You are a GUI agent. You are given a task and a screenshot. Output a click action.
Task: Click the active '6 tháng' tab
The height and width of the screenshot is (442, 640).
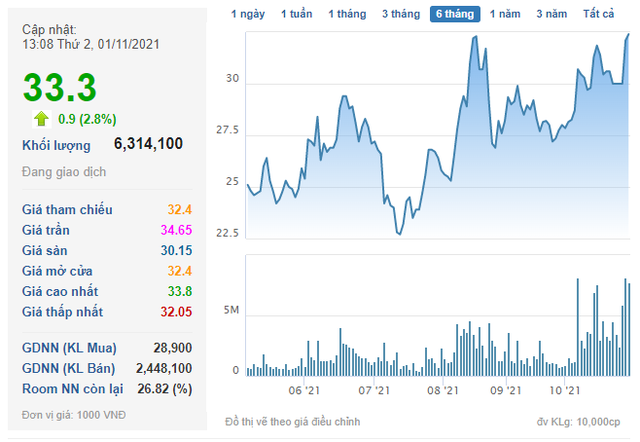tap(455, 14)
